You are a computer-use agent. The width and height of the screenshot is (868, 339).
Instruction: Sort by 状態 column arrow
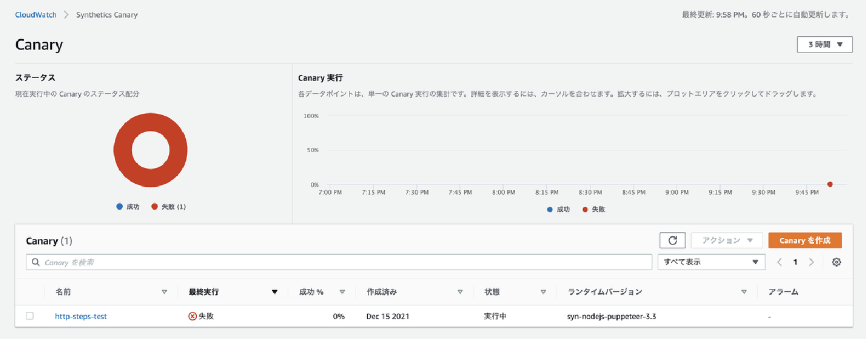click(x=543, y=292)
